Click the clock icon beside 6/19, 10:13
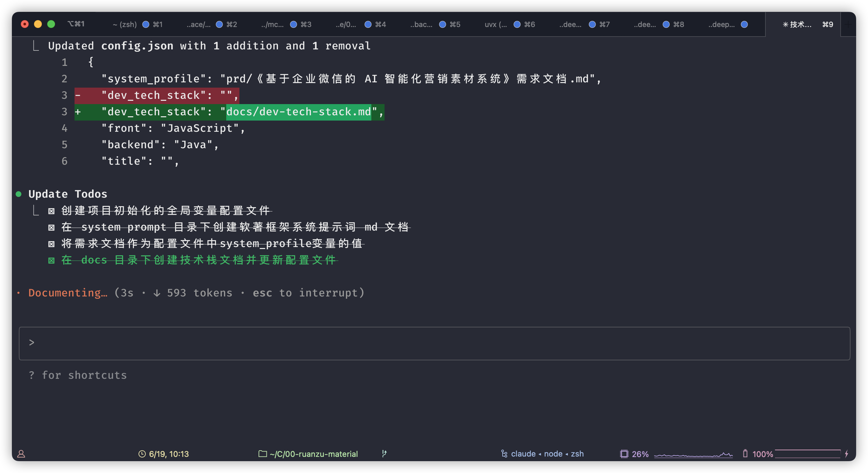The image size is (868, 473). click(x=142, y=454)
